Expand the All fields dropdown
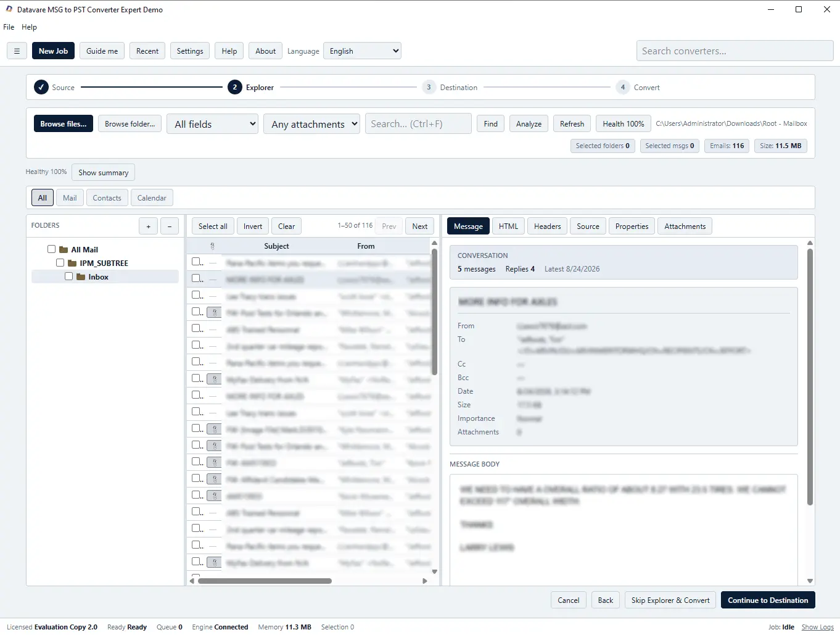Viewport: 840px width, 635px height. 213,124
